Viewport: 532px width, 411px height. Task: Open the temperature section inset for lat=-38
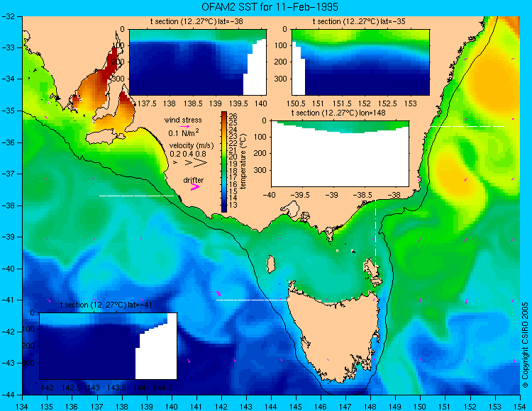point(198,62)
